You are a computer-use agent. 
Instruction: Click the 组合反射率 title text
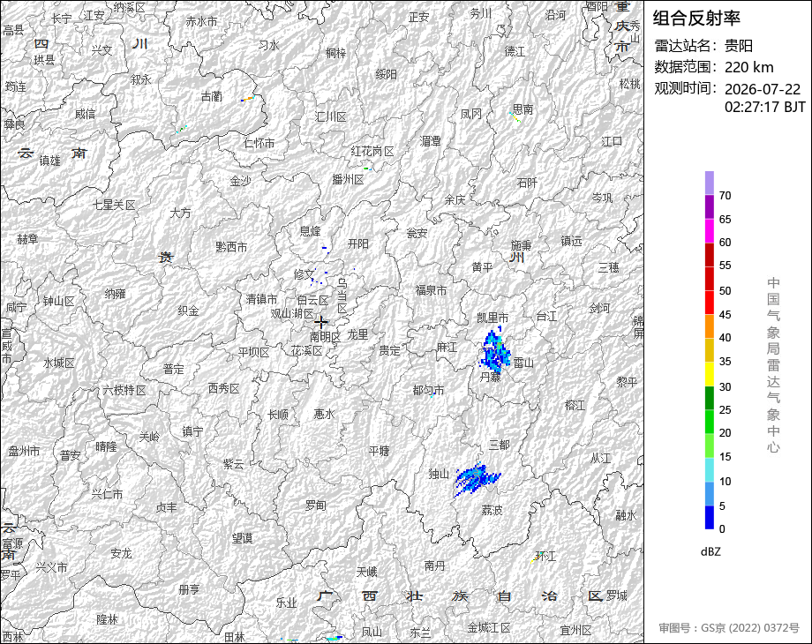click(x=696, y=19)
